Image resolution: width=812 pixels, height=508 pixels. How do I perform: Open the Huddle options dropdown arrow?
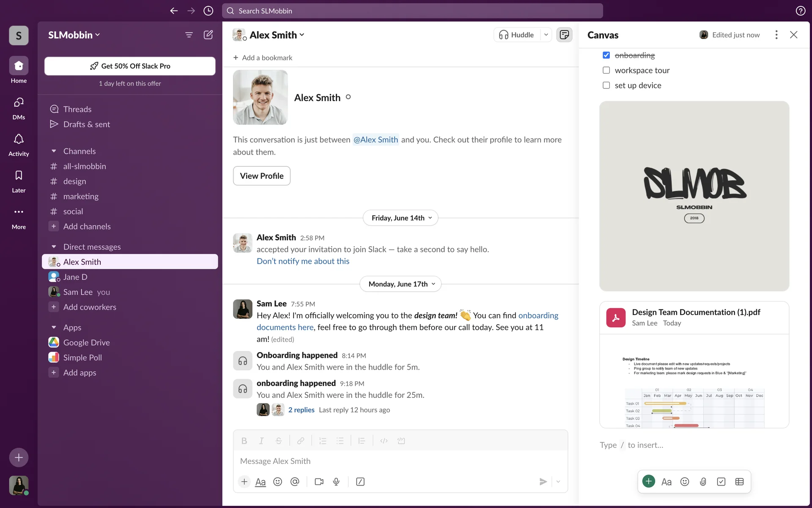(546, 35)
